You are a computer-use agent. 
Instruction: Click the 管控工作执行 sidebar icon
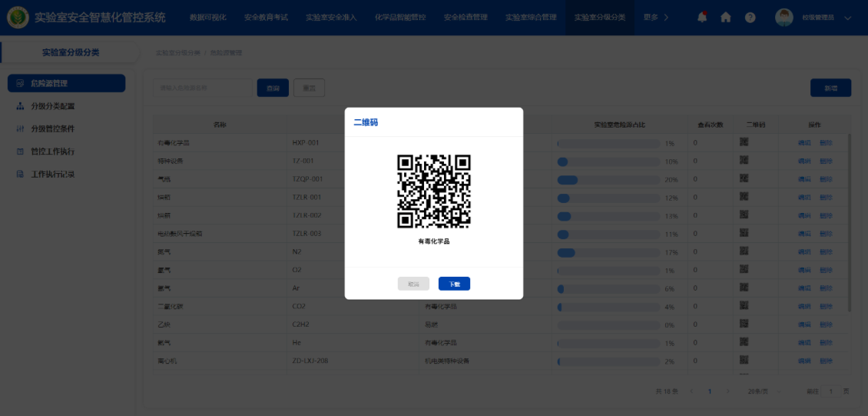point(21,151)
